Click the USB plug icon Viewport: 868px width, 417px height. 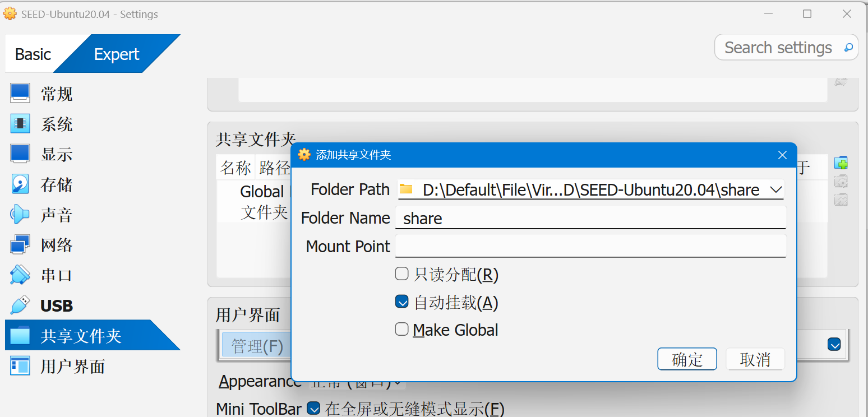pyautogui.click(x=20, y=305)
